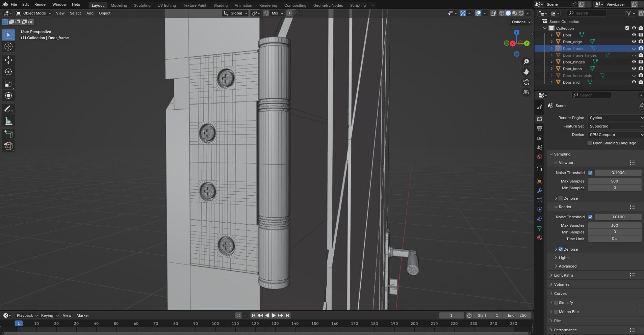Click the Options button in viewport

coord(521,22)
